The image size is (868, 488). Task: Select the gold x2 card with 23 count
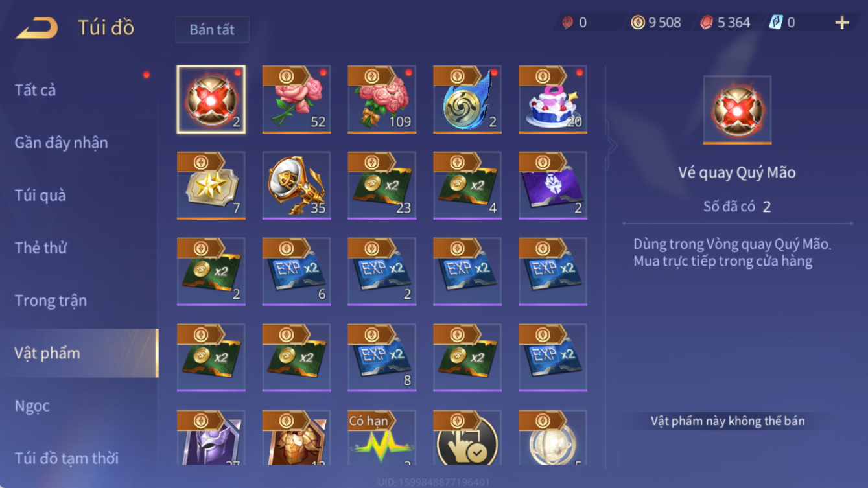tap(382, 186)
